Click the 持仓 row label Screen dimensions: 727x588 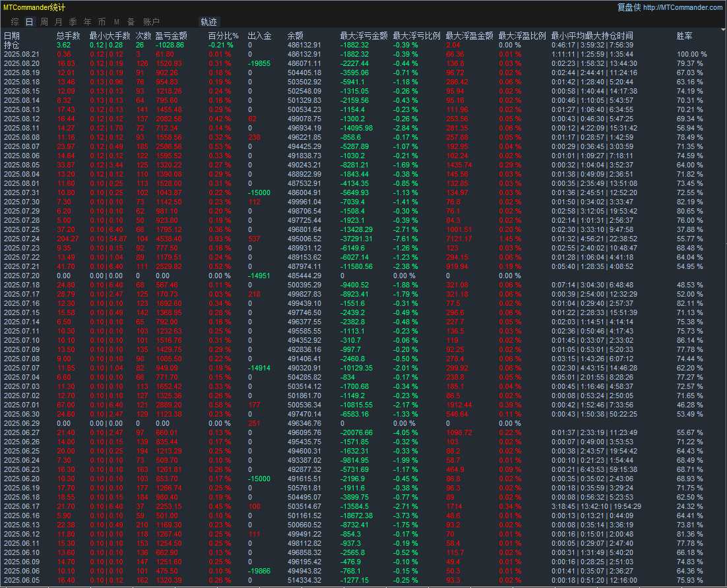(x=12, y=45)
